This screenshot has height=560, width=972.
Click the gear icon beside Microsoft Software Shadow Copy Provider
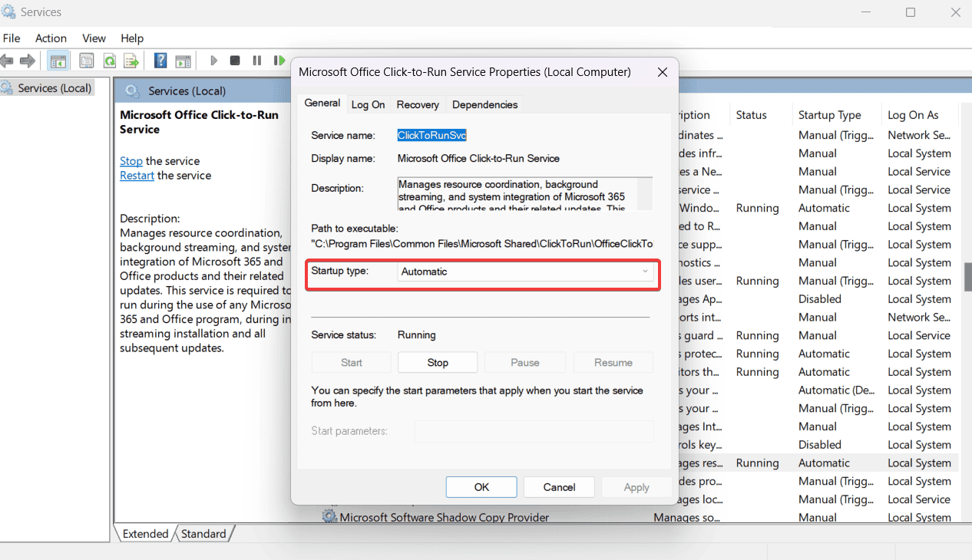click(x=329, y=517)
